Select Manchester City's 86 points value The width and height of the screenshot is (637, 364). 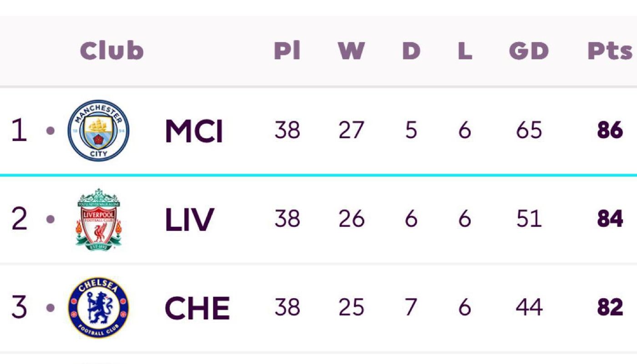click(x=610, y=131)
